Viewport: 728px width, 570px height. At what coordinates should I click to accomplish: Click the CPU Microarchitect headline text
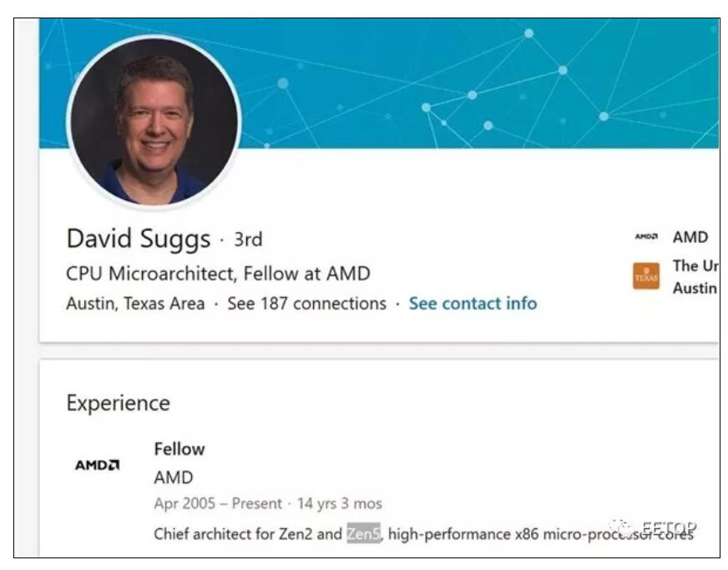218,274
